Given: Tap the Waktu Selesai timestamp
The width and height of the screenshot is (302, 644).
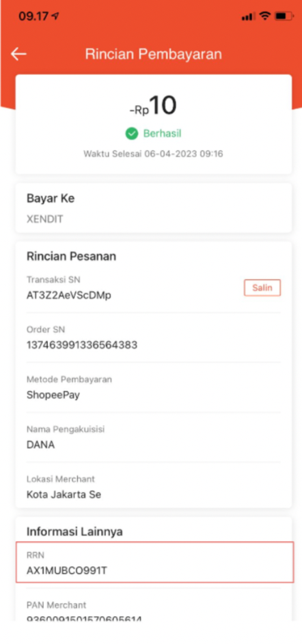Looking at the screenshot, I should click(154, 154).
